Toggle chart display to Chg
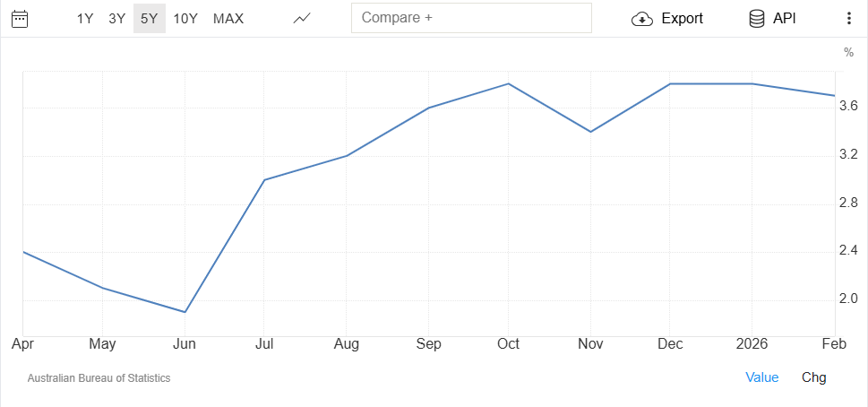 click(x=813, y=377)
